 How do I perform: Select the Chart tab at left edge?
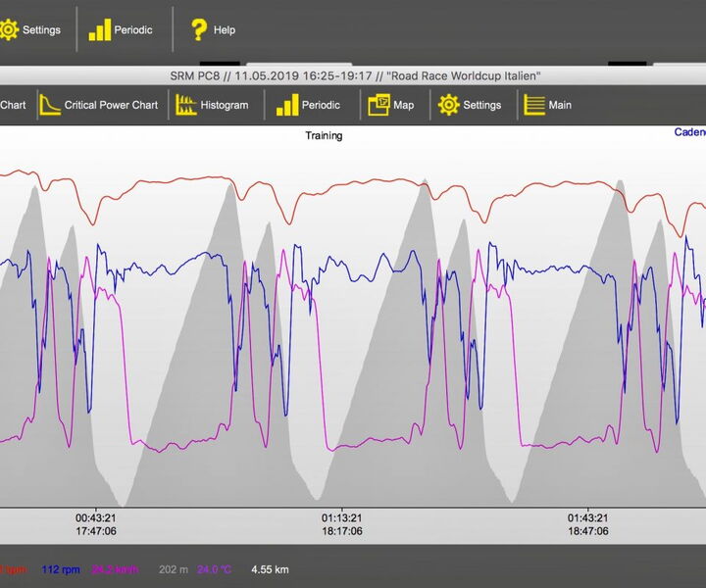click(x=13, y=105)
